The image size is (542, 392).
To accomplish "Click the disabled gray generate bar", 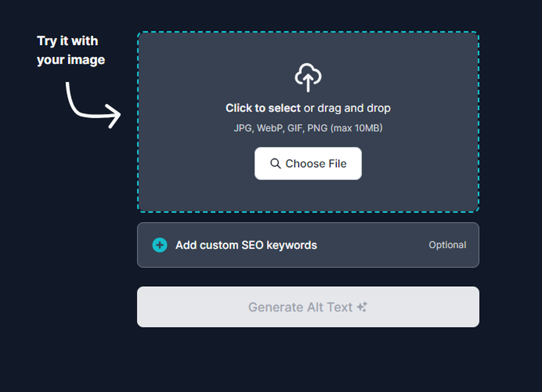I will coord(308,307).
